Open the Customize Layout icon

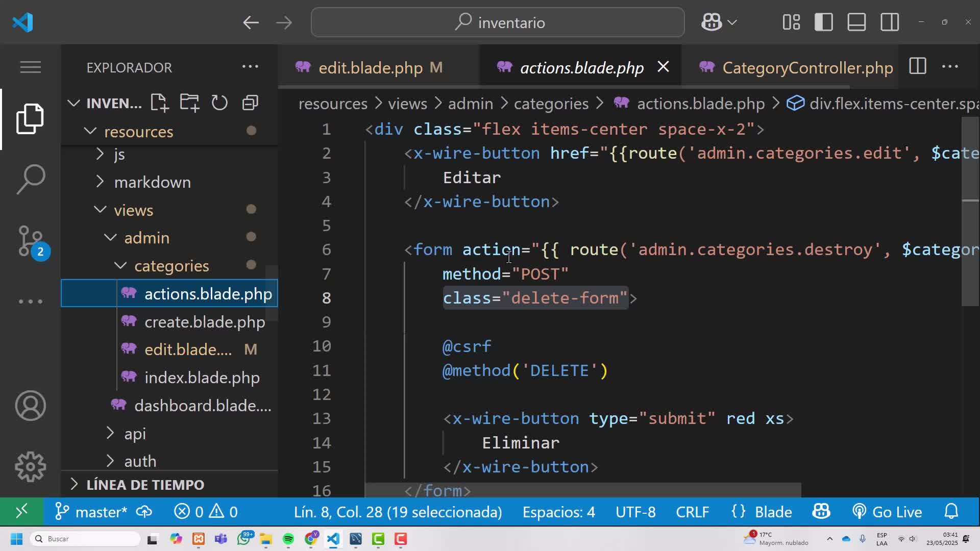tap(791, 22)
